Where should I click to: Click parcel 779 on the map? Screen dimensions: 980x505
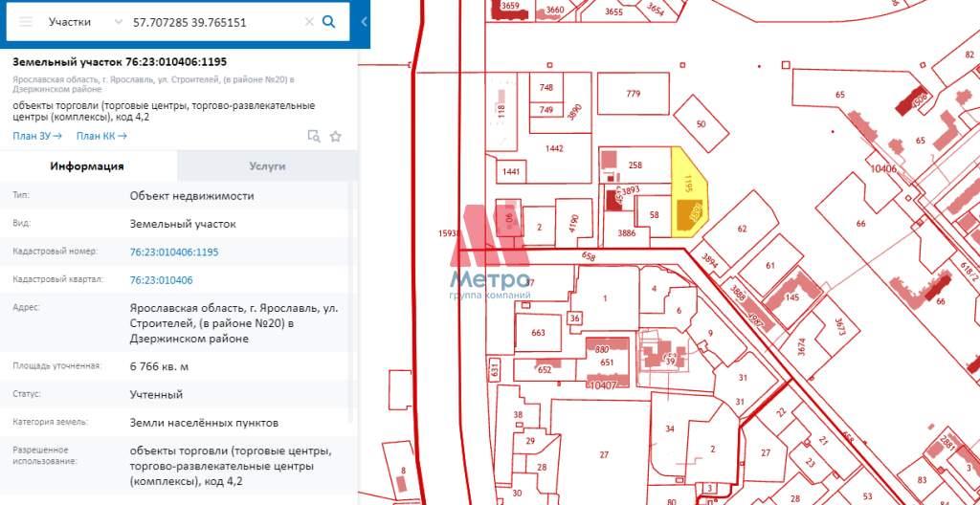coord(633,94)
